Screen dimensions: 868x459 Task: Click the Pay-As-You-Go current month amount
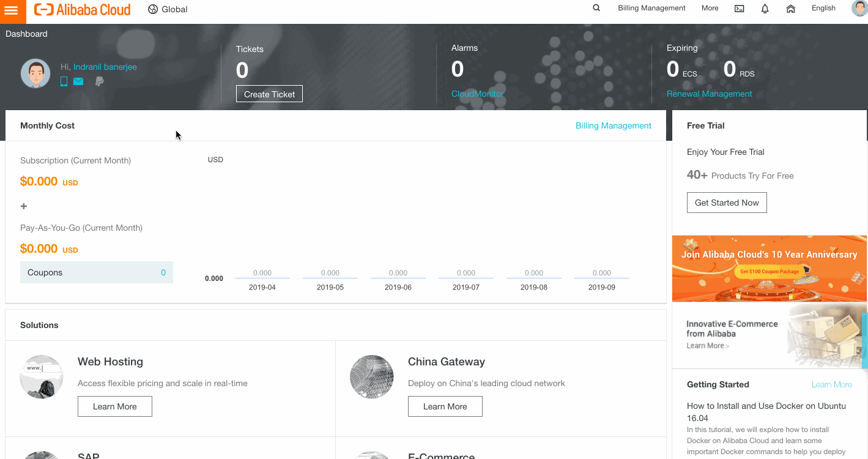click(49, 248)
